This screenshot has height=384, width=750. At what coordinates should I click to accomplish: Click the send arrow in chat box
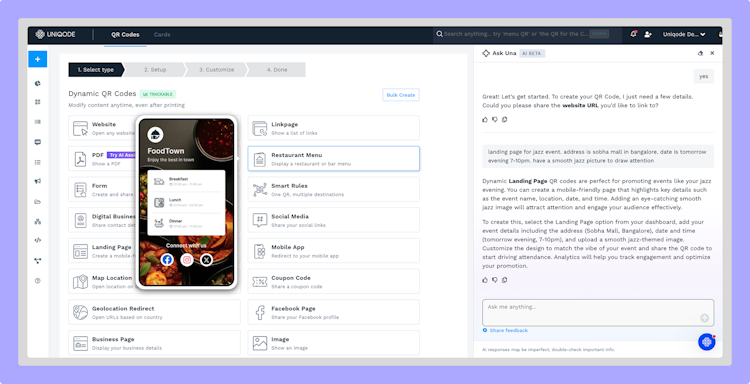pos(704,318)
